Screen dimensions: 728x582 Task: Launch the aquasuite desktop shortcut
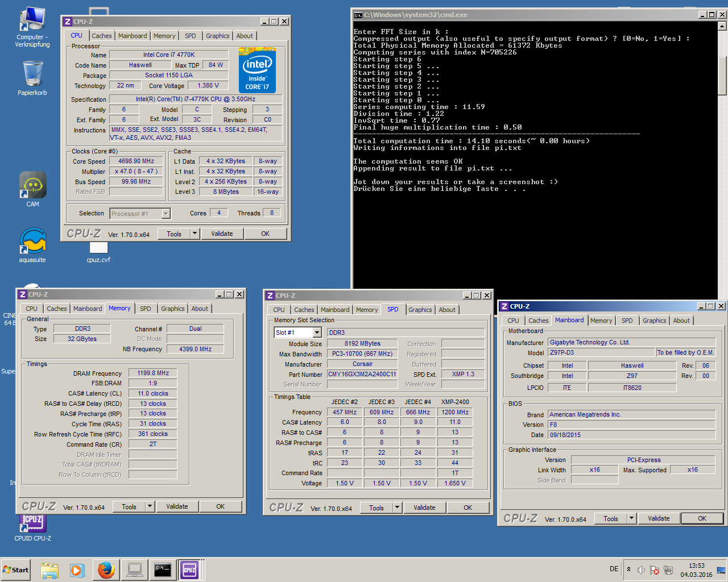(x=32, y=245)
